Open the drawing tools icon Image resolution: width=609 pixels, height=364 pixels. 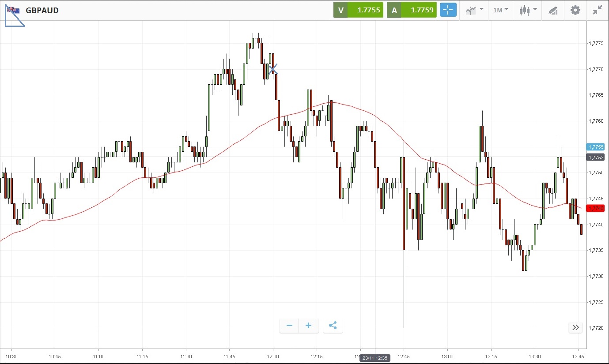click(x=553, y=10)
